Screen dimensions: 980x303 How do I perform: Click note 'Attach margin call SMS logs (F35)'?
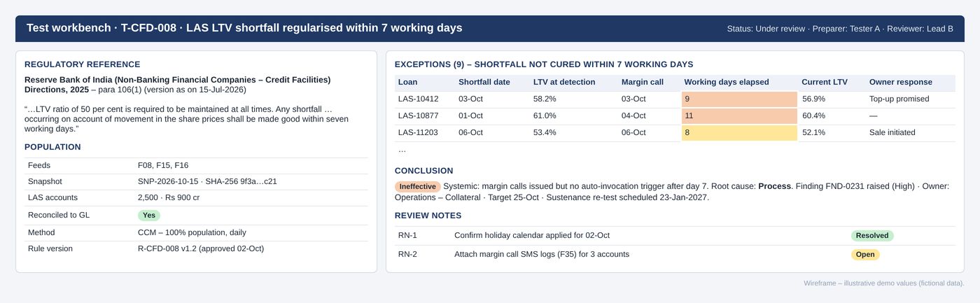click(542, 255)
